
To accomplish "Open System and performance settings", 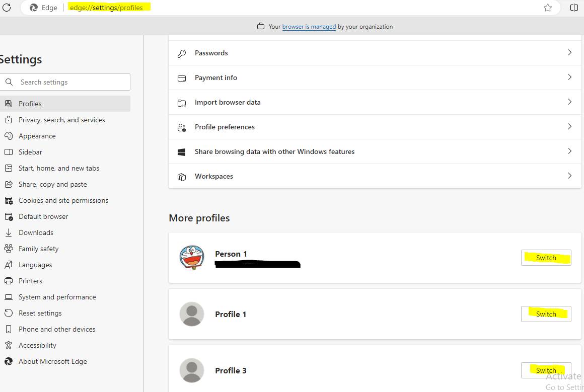I will [x=65, y=297].
